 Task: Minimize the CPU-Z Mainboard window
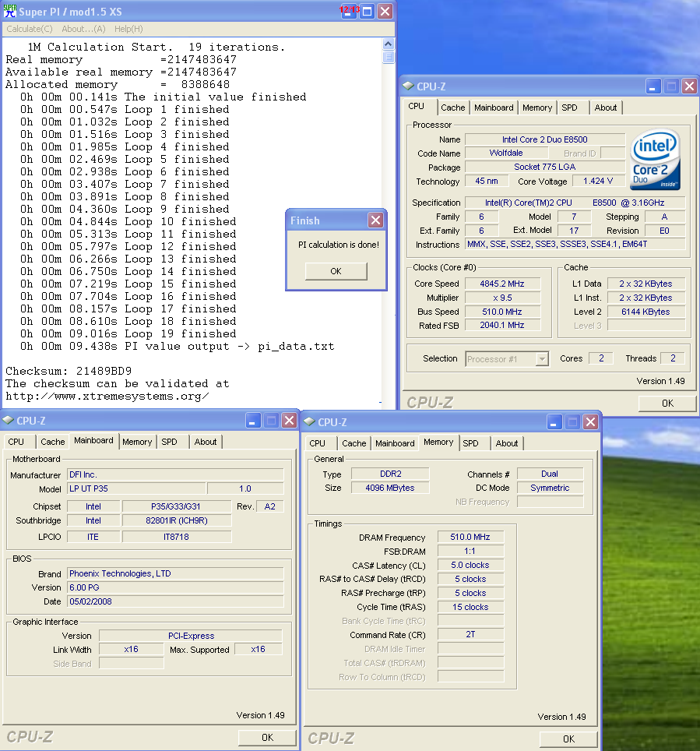253,421
